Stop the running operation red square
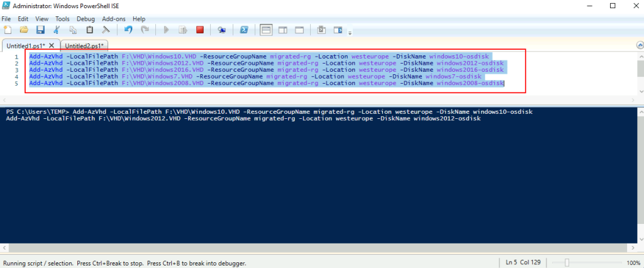 (x=200, y=30)
